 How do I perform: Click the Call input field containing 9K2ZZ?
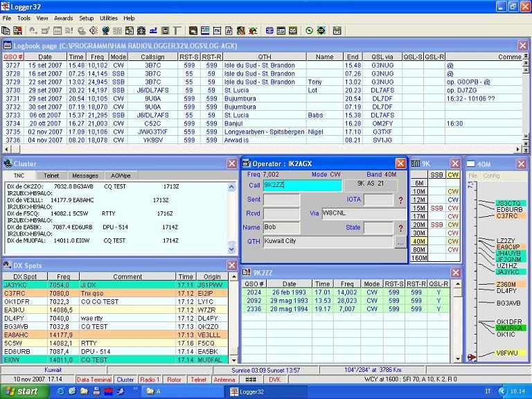pyautogui.click(x=302, y=186)
